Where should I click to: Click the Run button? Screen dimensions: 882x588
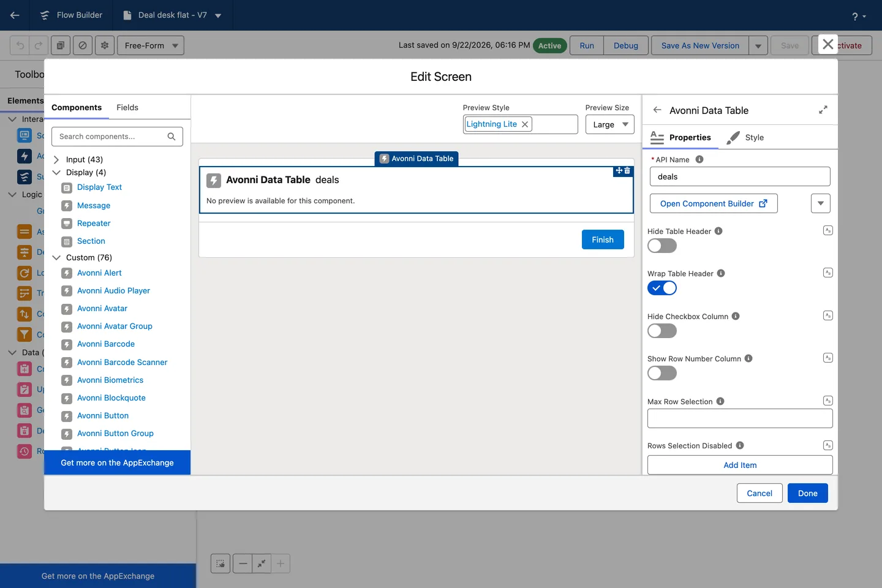click(587, 45)
